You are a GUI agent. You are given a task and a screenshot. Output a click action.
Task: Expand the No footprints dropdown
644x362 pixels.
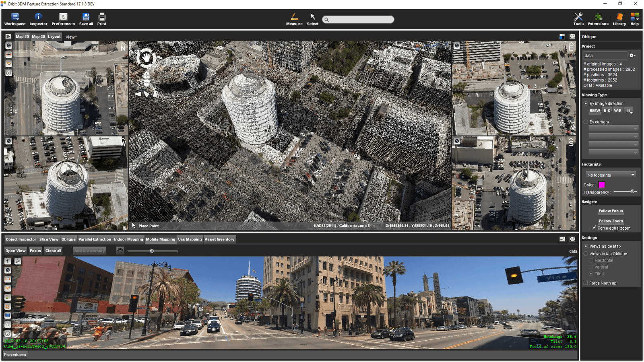coord(611,175)
